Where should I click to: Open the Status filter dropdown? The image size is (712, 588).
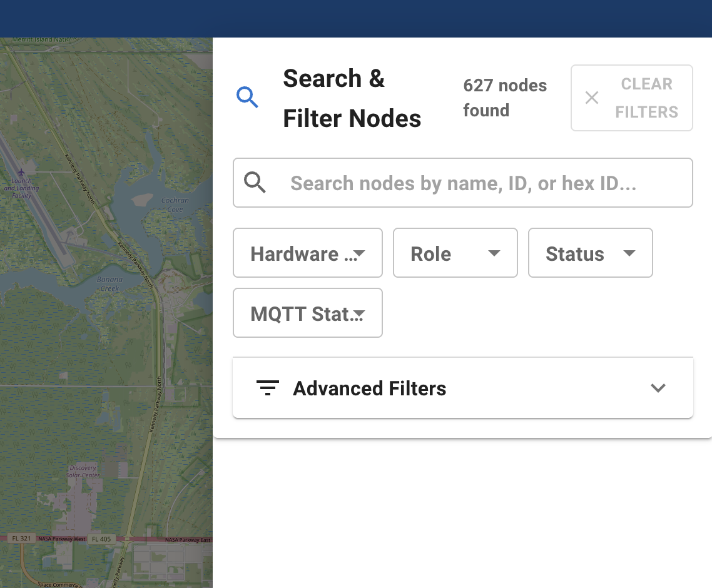click(x=590, y=253)
